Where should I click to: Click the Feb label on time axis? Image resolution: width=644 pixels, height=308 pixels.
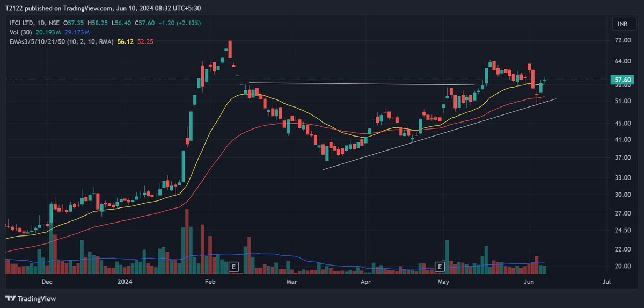210,282
